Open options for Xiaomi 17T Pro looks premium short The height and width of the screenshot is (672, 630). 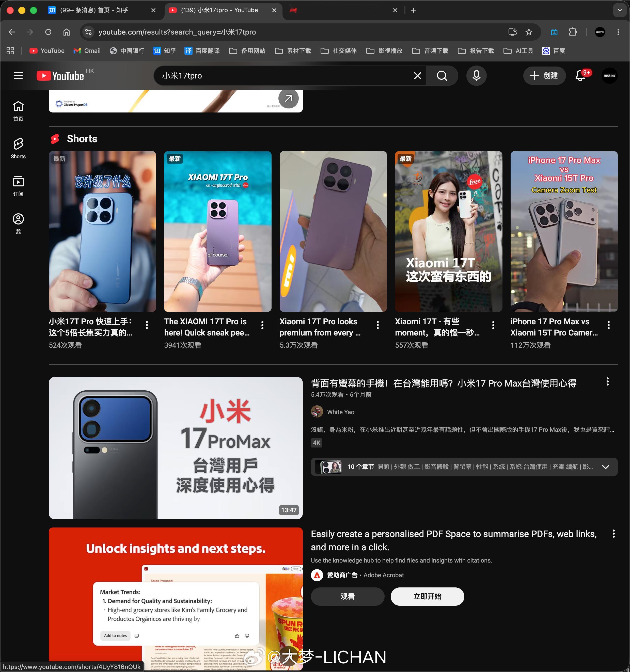point(378,325)
